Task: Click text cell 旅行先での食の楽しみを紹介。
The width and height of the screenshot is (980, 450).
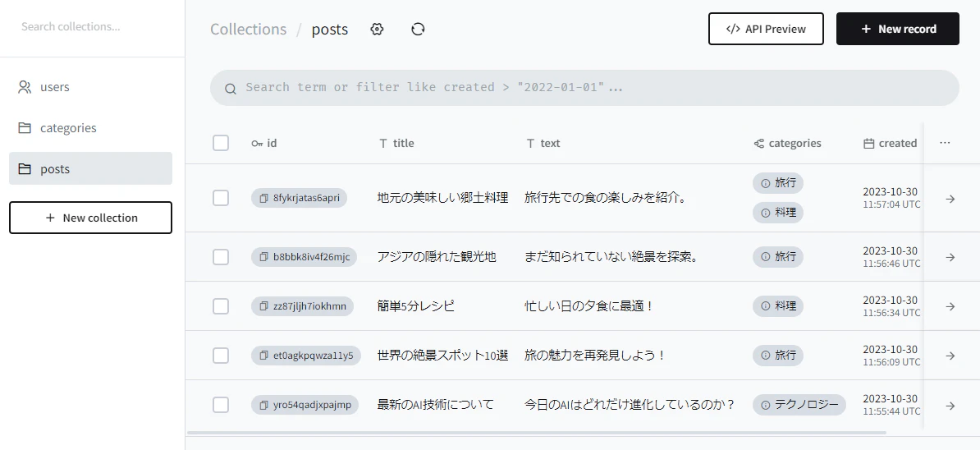Action: tap(606, 198)
